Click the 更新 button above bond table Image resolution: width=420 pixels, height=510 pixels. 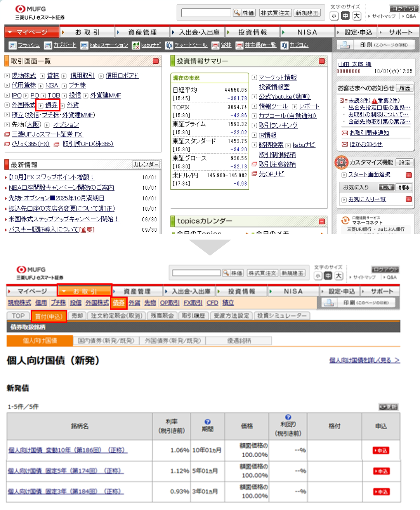click(x=388, y=407)
